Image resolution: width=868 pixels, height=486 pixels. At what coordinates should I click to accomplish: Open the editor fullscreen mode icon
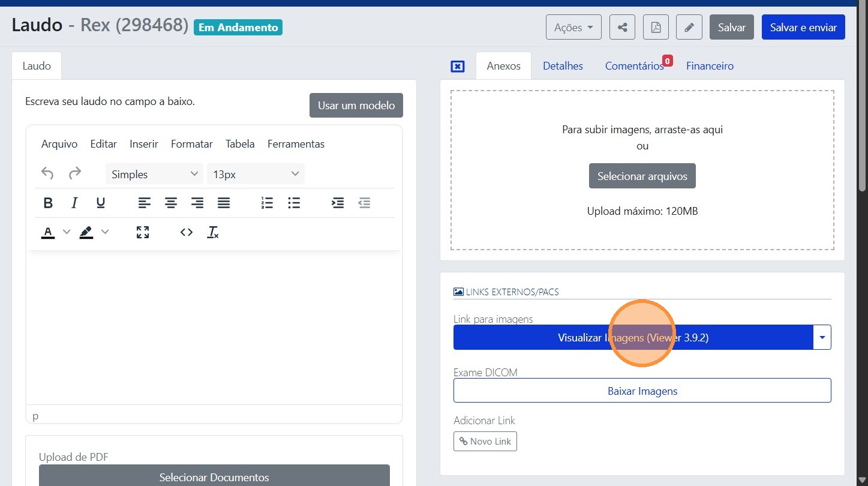point(143,232)
